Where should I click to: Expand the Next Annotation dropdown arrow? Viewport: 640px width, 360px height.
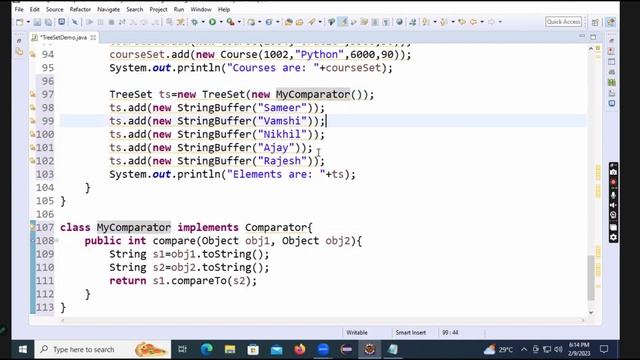point(435,22)
